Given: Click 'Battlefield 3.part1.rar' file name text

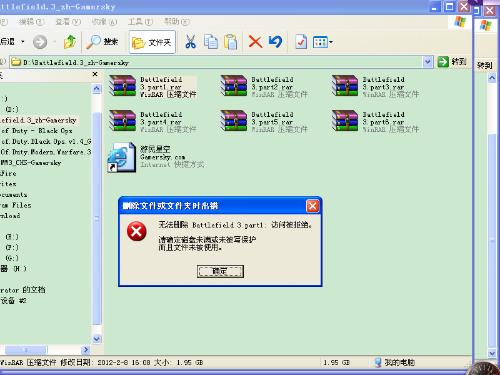Looking at the screenshot, I should click(x=161, y=83).
